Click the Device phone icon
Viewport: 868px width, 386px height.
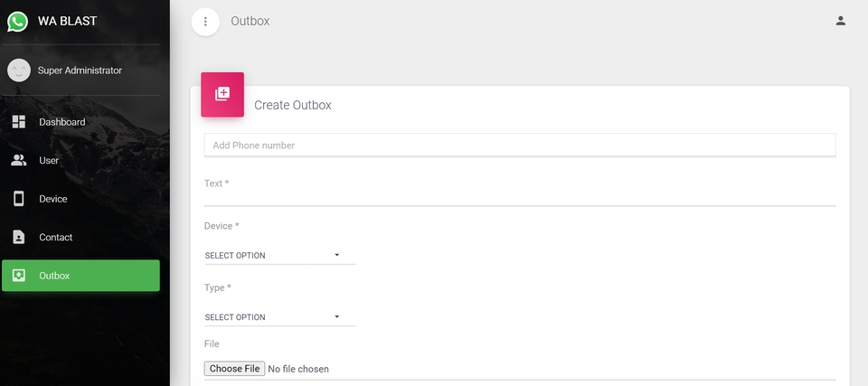pyautogui.click(x=19, y=199)
